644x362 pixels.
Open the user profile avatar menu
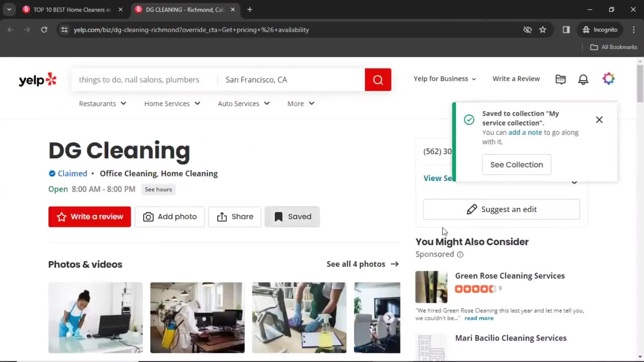608,79
